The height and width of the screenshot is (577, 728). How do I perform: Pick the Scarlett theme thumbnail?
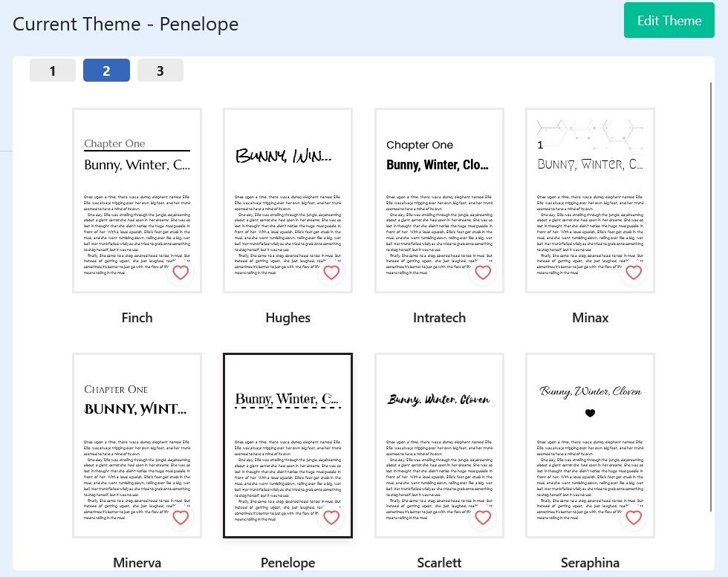(x=439, y=446)
